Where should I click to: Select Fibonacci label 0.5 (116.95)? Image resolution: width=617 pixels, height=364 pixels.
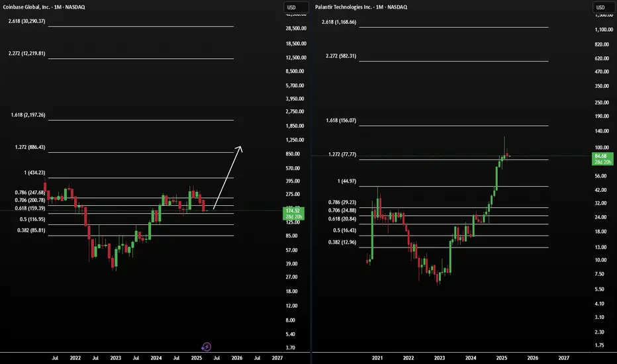click(32, 219)
